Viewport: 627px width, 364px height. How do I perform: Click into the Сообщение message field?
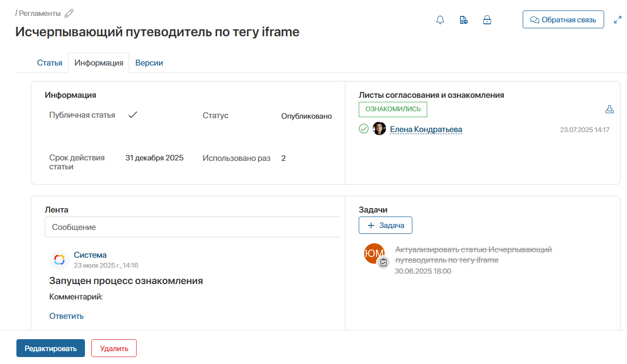click(193, 227)
